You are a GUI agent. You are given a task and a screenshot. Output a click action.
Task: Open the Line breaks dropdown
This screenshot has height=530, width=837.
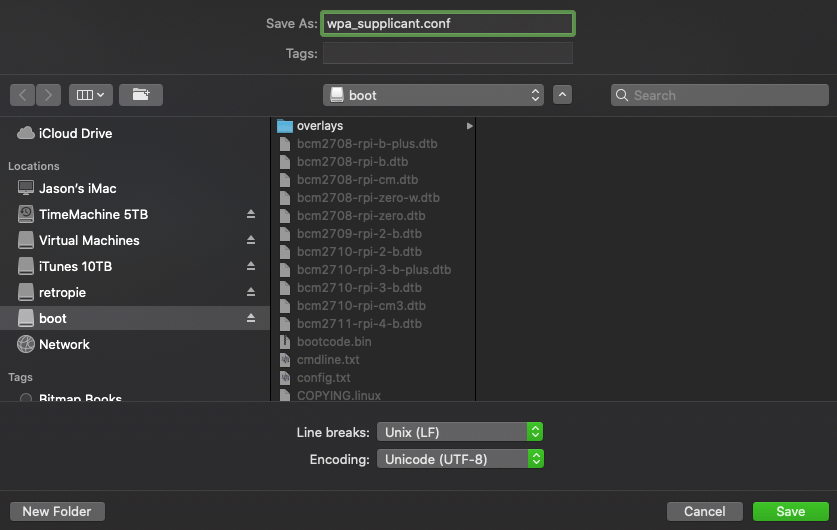(460, 432)
